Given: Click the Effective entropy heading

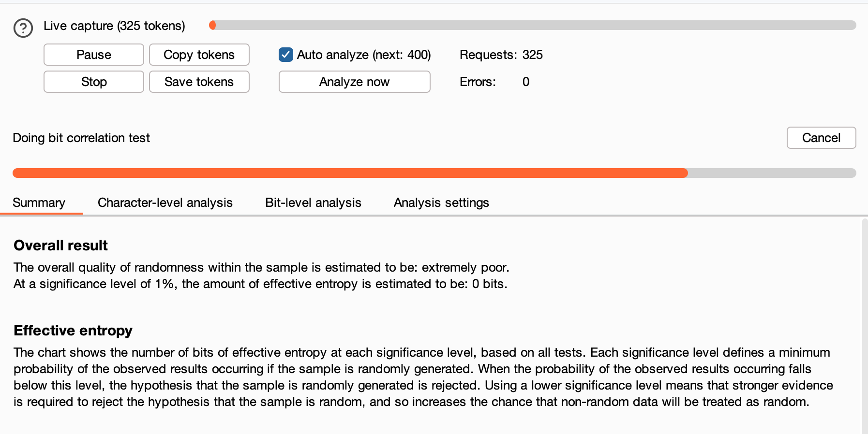Looking at the screenshot, I should click(73, 331).
